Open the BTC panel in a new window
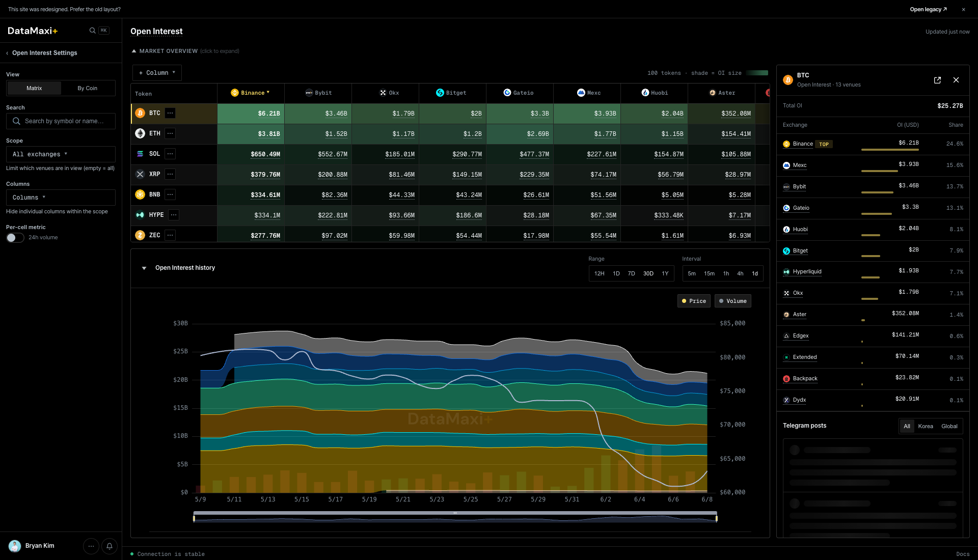978x560 pixels. [937, 80]
